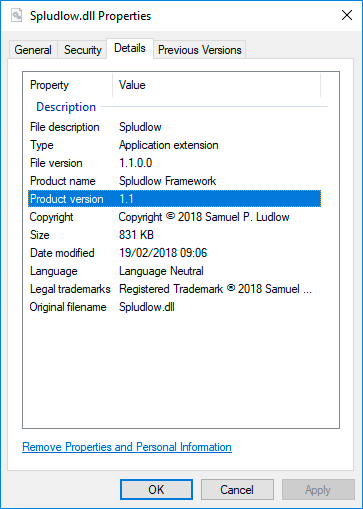Image resolution: width=363 pixels, height=509 pixels.
Task: Click the "Copyright © 2018 Samuel P. Ludlow" value
Action: [x=204, y=217]
